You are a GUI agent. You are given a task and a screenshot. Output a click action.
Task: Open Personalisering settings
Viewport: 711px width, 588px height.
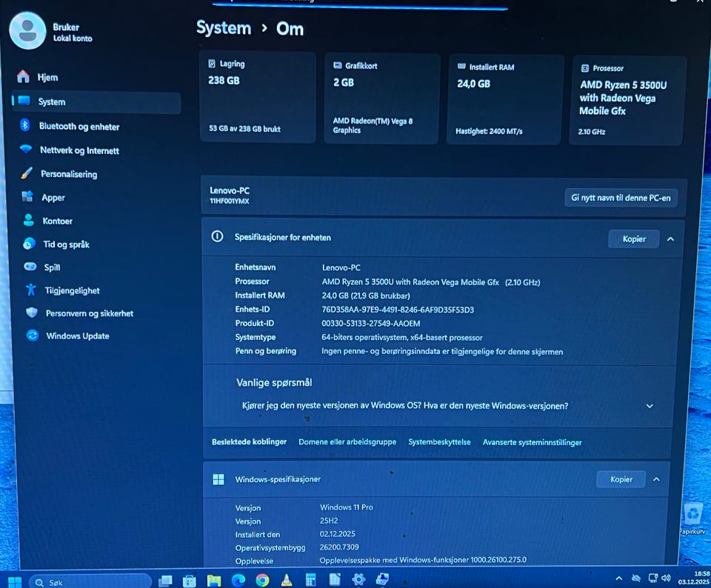[x=59, y=174]
